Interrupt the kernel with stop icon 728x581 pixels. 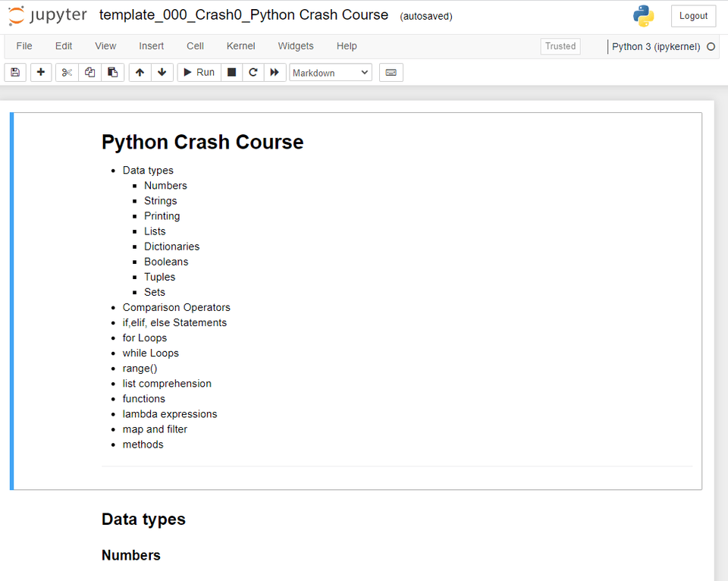tap(232, 73)
